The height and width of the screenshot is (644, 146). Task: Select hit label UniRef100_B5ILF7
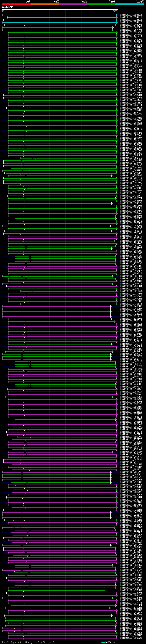(131, 371)
